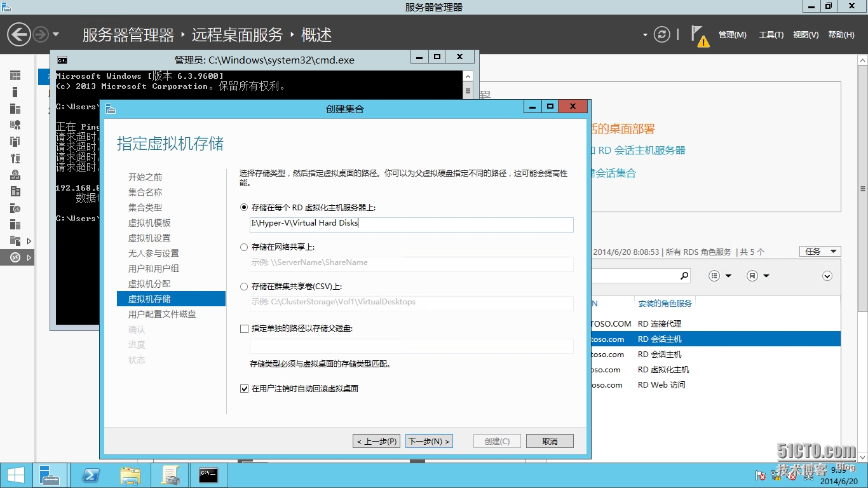The image size is (868, 488).
Task: Open the 工具(T) menu
Action: (771, 35)
